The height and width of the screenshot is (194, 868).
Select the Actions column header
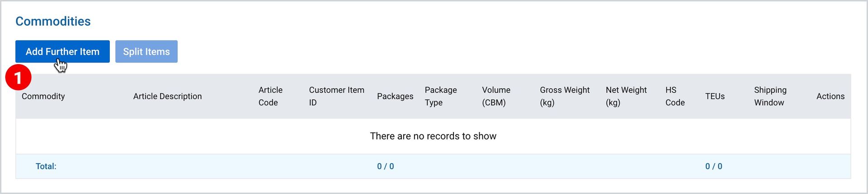click(830, 96)
